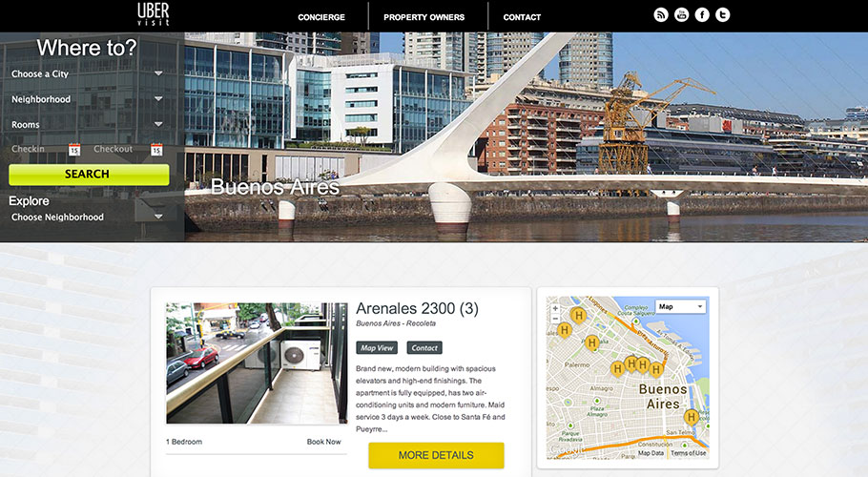Expand the Neighborhood dropdown
Screen dimensions: 868x477
click(87, 99)
